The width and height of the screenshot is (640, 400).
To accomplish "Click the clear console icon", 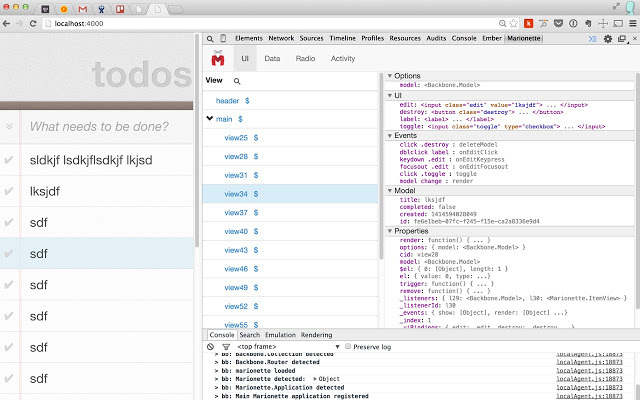I will (x=210, y=347).
